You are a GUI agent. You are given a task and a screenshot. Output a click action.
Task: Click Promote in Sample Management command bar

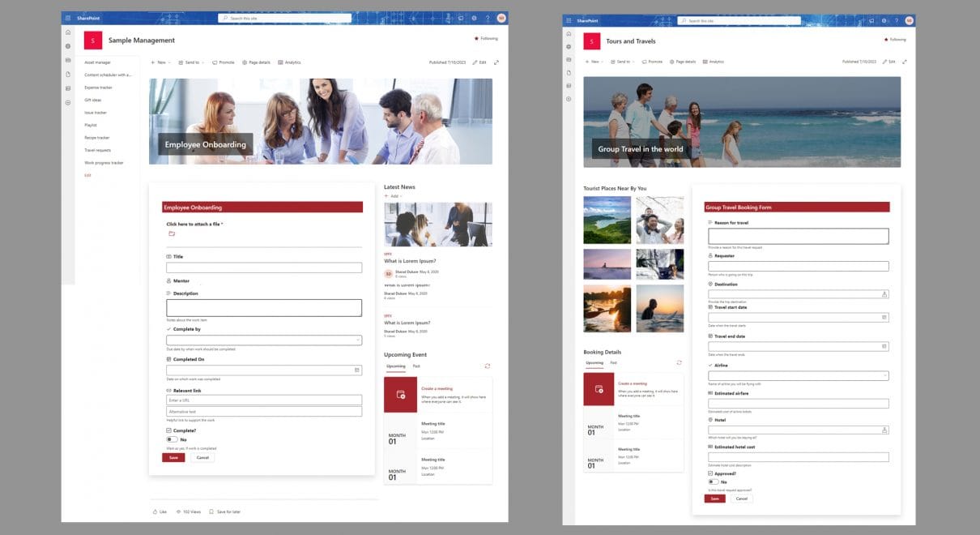click(224, 62)
